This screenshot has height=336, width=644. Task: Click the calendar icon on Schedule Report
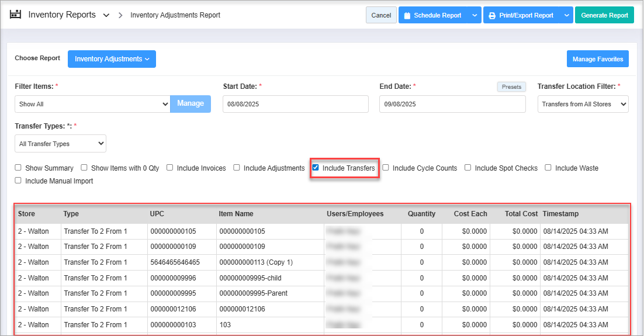pos(407,16)
